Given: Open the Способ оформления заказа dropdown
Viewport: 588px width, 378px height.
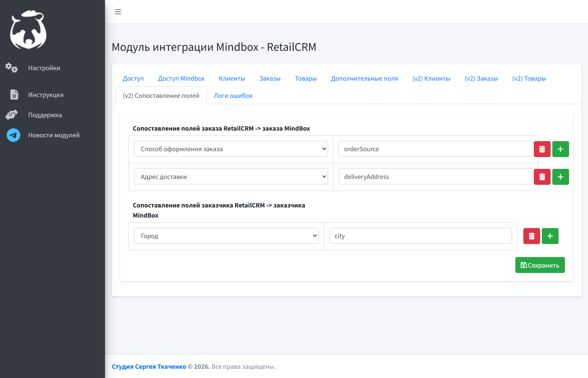Looking at the screenshot, I should 231,149.
